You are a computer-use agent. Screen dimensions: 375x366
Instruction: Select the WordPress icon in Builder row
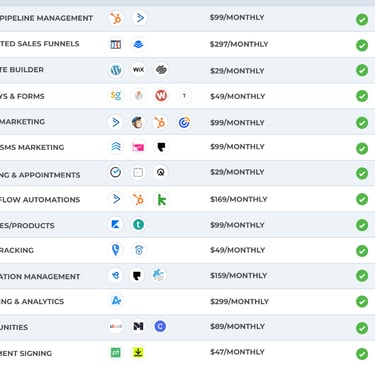point(116,70)
